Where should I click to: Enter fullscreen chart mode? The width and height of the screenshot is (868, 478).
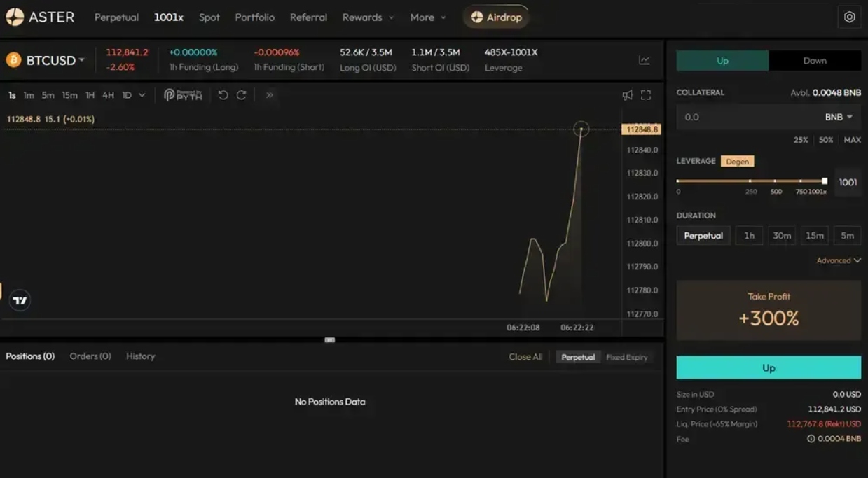point(646,95)
